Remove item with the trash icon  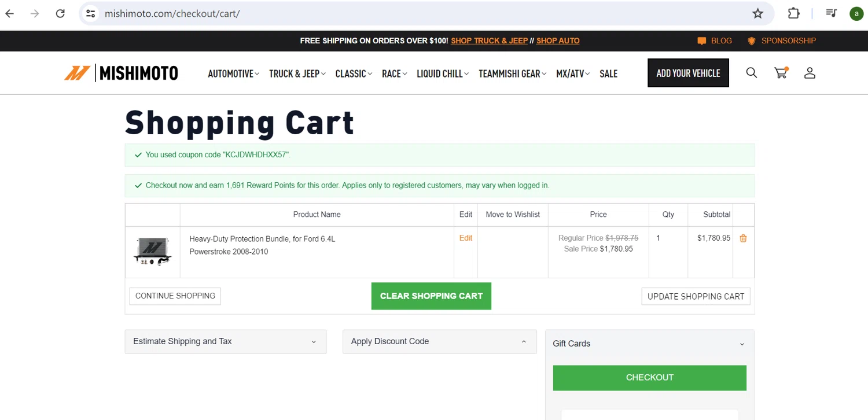coord(743,238)
